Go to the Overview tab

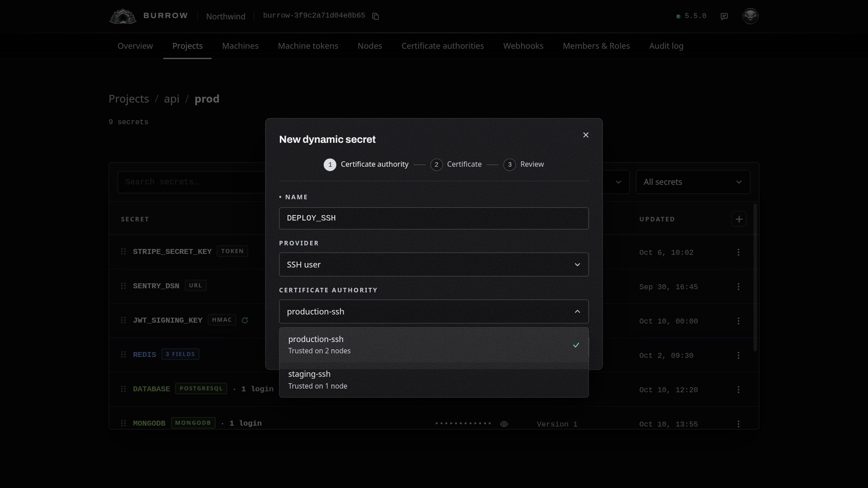135,46
